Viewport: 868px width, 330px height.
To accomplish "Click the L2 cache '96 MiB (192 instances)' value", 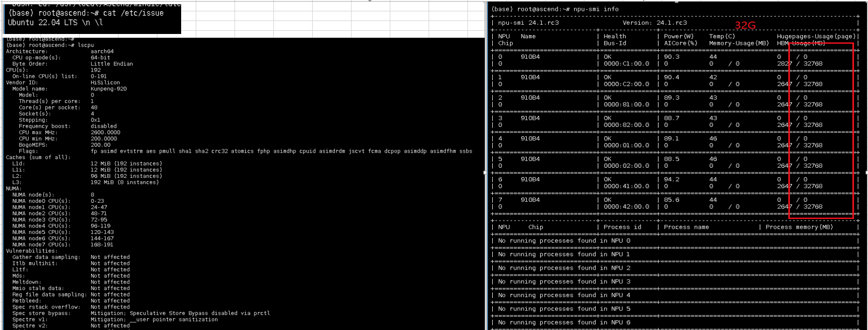I will point(126,176).
